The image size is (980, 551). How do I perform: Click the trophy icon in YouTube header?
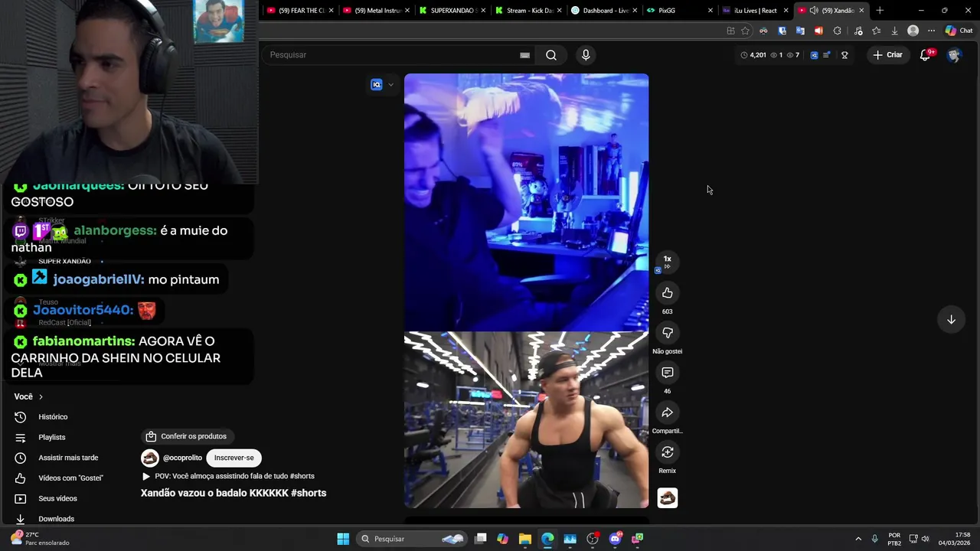[x=844, y=55]
